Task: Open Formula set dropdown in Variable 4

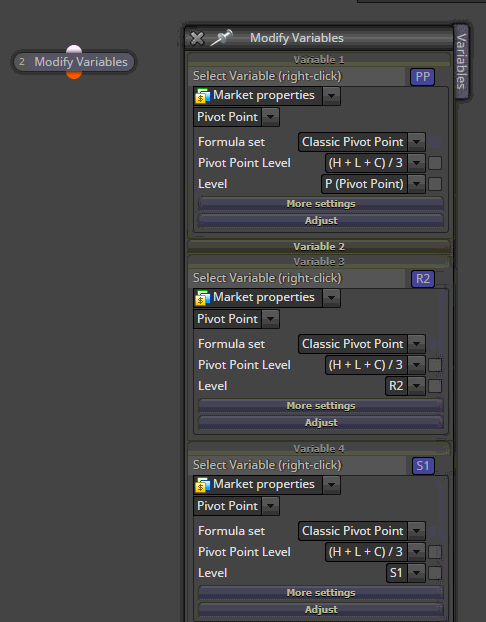Action: [x=417, y=531]
